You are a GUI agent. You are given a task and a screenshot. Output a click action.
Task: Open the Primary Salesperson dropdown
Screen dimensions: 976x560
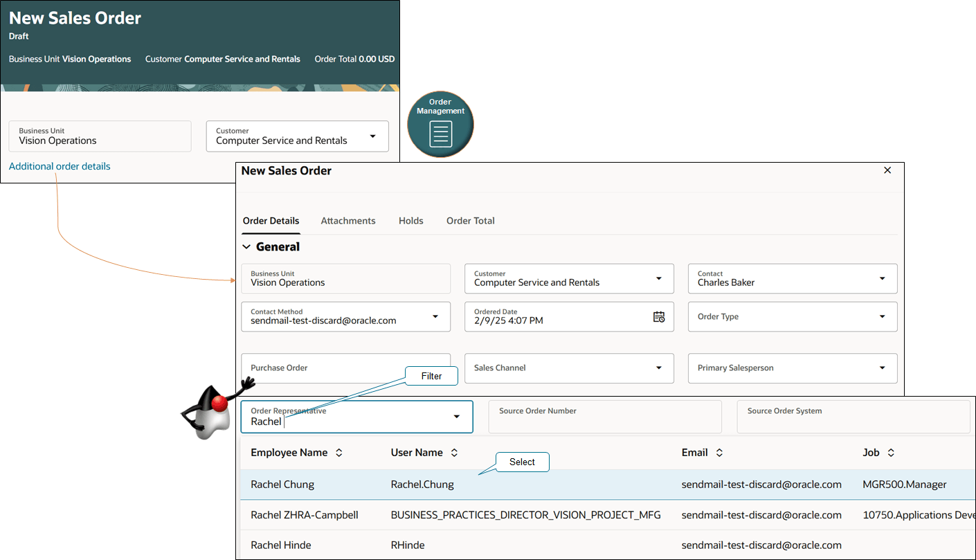pos(882,368)
